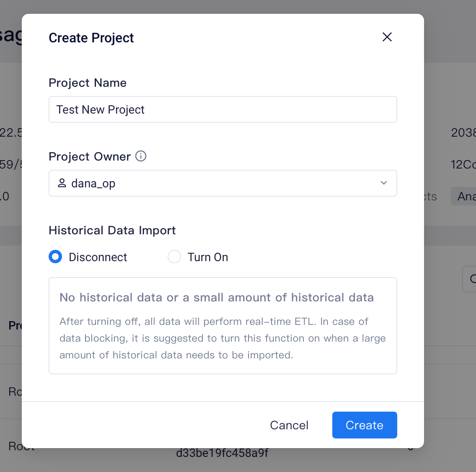Click the dropdown chevron for dana_op

tap(384, 183)
